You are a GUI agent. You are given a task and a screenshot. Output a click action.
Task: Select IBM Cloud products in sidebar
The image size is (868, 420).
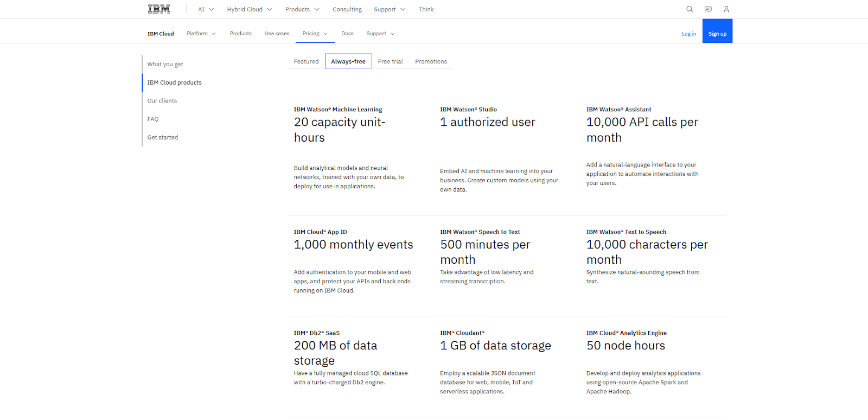click(174, 82)
